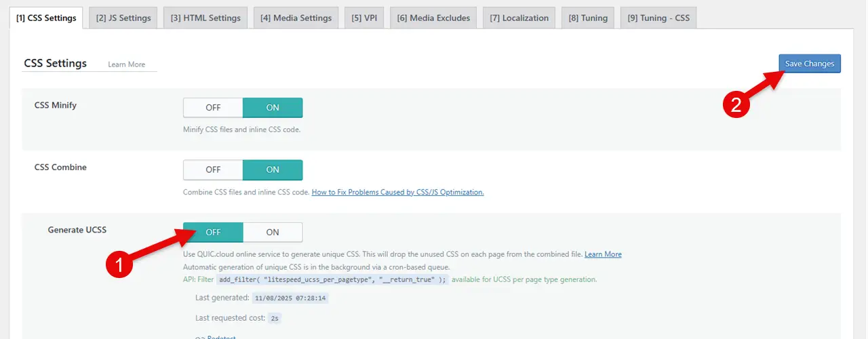Set CSS Combine to ON
868x339 pixels.
click(273, 170)
